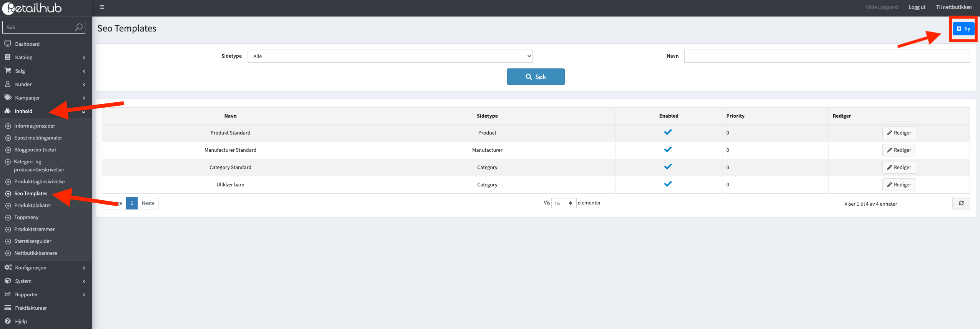Open the Hjelp question mark item
The image size is (980, 329).
[8, 321]
